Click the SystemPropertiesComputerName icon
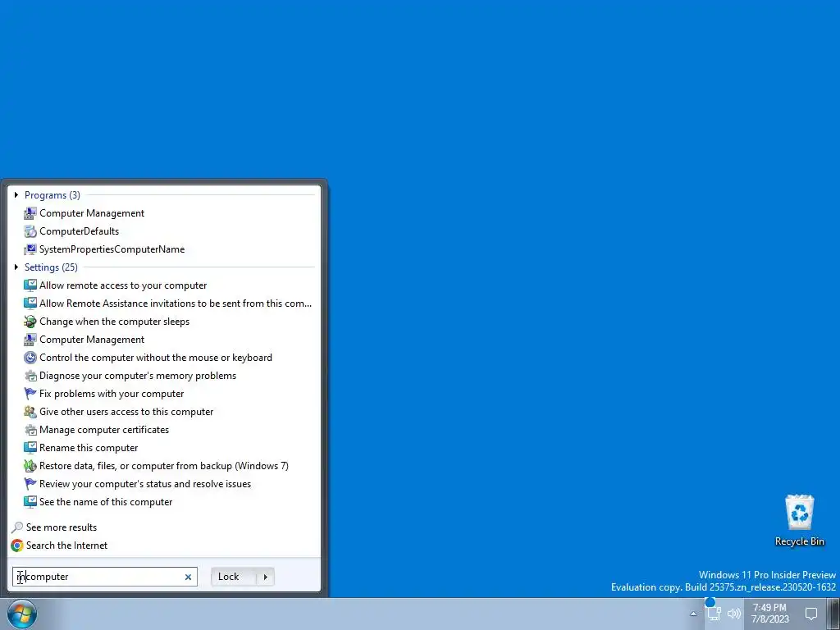 tap(30, 249)
